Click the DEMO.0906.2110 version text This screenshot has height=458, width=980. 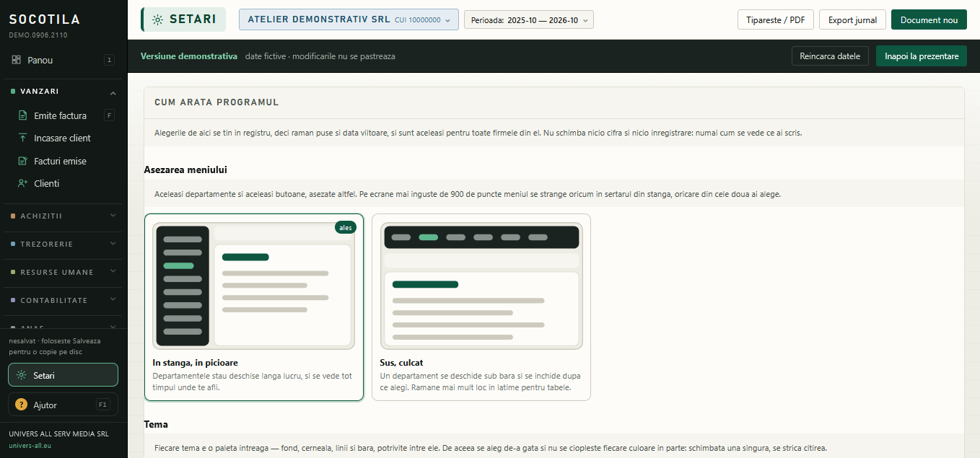click(37, 35)
